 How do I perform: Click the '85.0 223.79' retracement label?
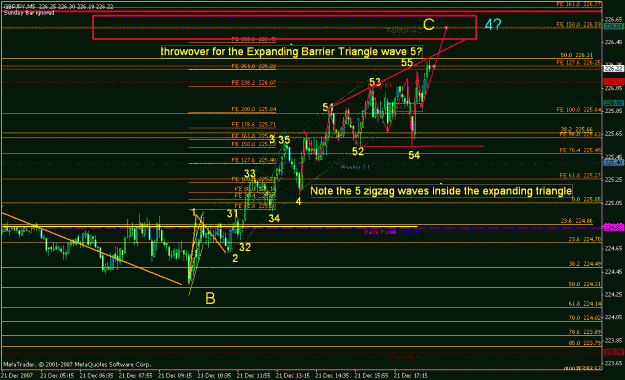(585, 343)
